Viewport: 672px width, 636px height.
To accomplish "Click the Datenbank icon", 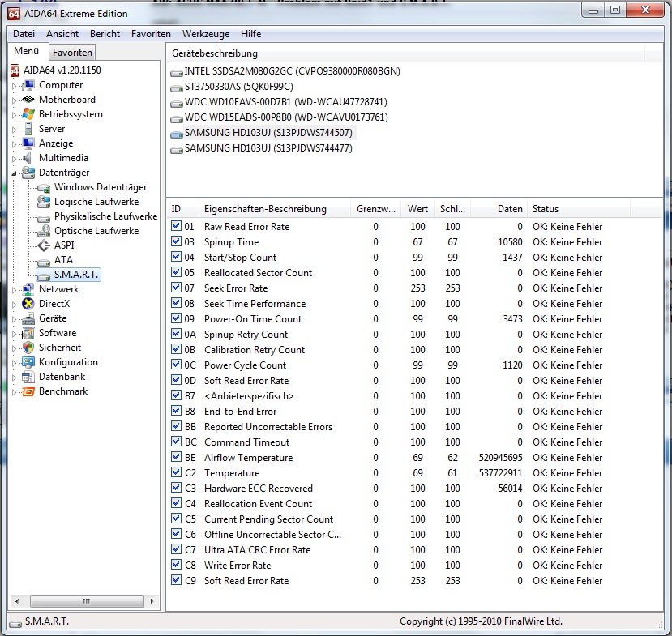I will [28, 377].
